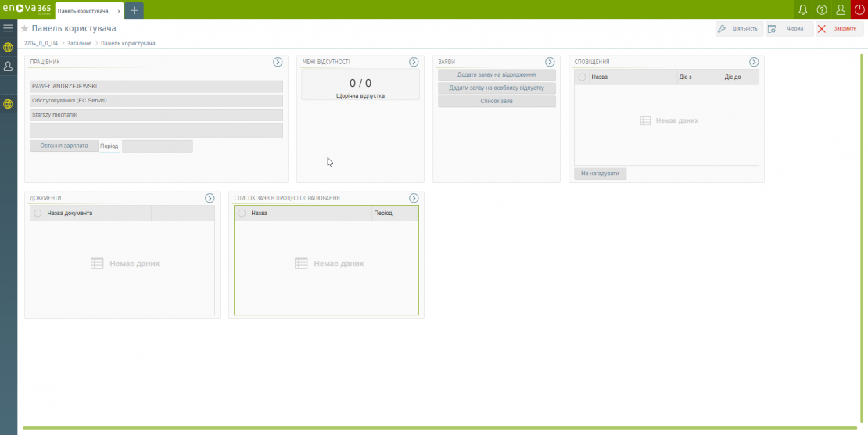Mark page as favorite with star icon
868x435 pixels.
click(25, 29)
